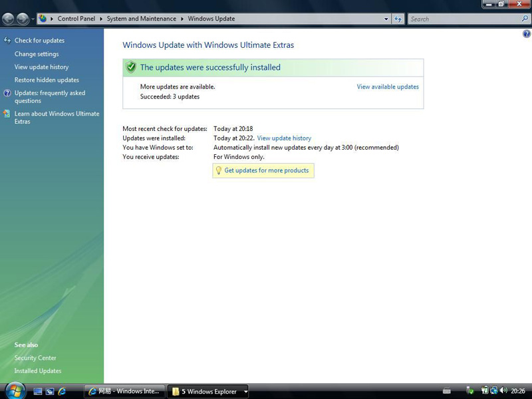Click the text 'More updates are available.'

178,86
